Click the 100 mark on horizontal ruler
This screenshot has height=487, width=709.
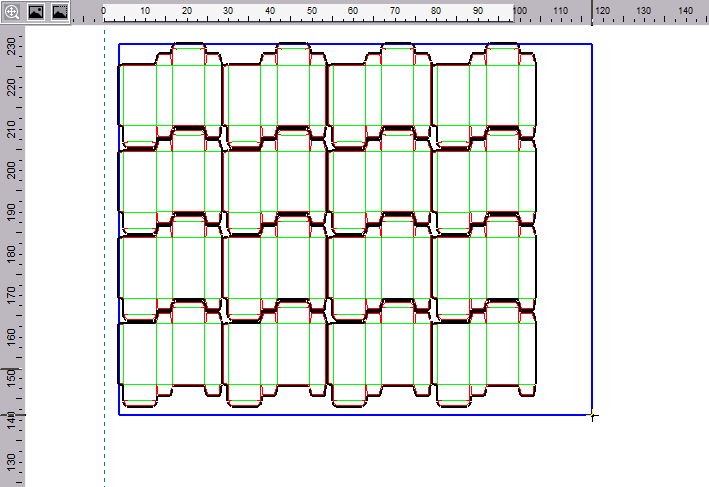coord(520,11)
